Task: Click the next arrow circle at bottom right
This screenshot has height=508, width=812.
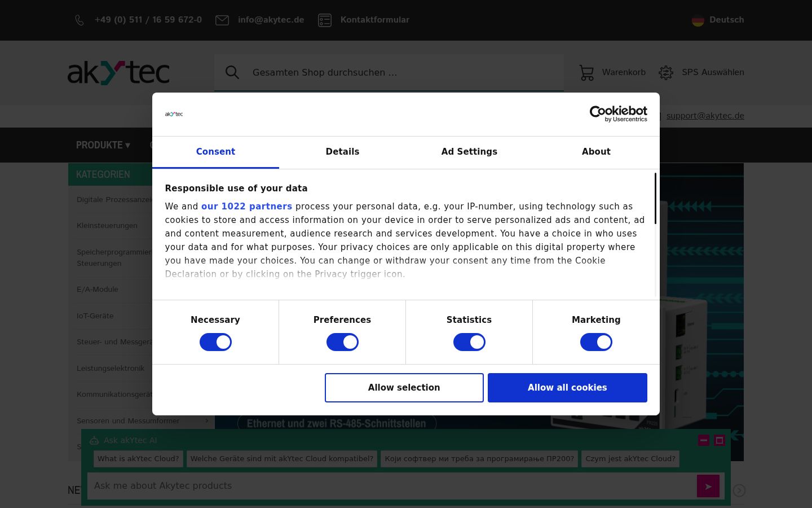Action: [739, 491]
